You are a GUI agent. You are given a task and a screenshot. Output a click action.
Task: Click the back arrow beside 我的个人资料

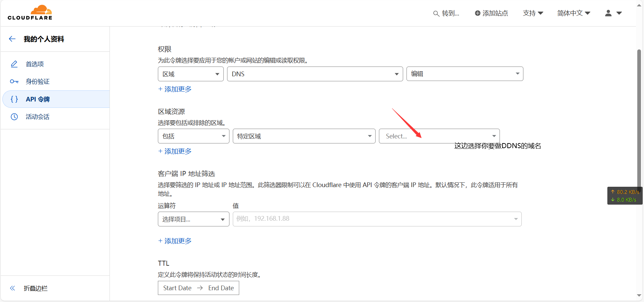pyautogui.click(x=12, y=39)
